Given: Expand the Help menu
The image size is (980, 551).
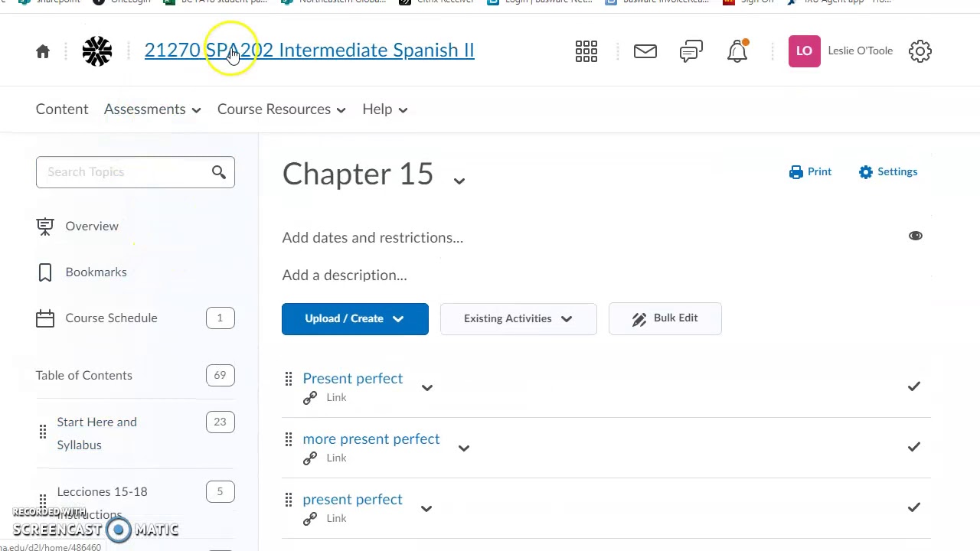Looking at the screenshot, I should pyautogui.click(x=385, y=109).
